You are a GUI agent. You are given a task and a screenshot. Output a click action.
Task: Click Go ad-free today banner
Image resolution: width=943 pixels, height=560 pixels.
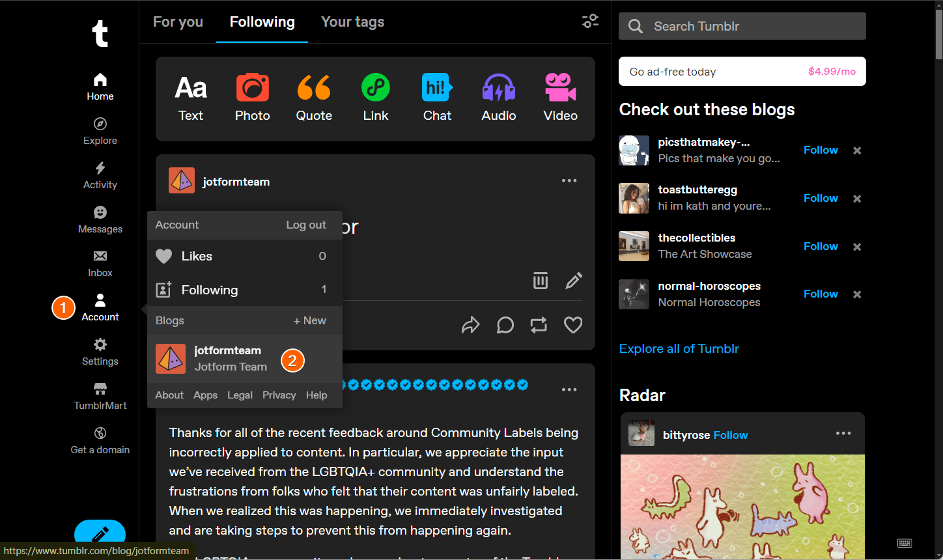pyautogui.click(x=742, y=72)
